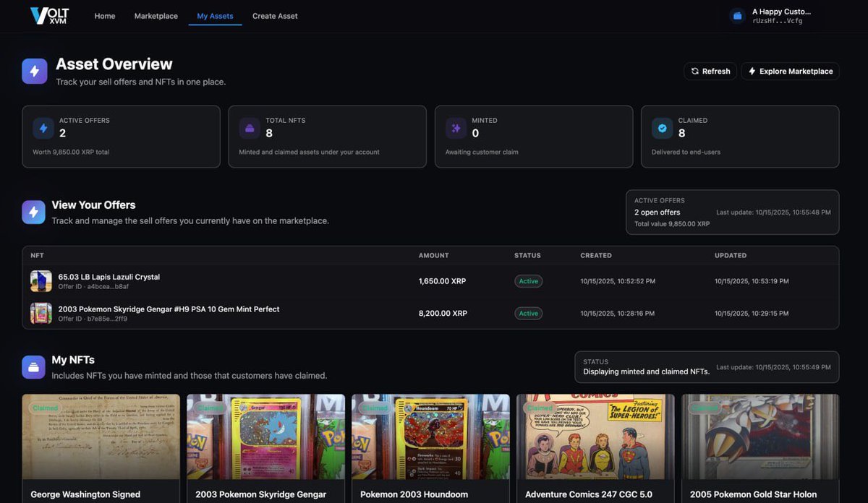Screen dimensions: 868x503
Task: Click the STATUS column header
Action: click(527, 255)
